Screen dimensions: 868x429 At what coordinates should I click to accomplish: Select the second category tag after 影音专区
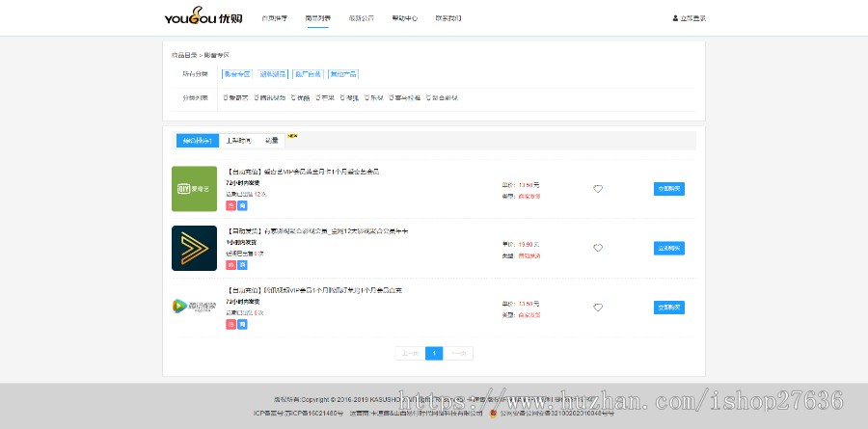point(272,74)
